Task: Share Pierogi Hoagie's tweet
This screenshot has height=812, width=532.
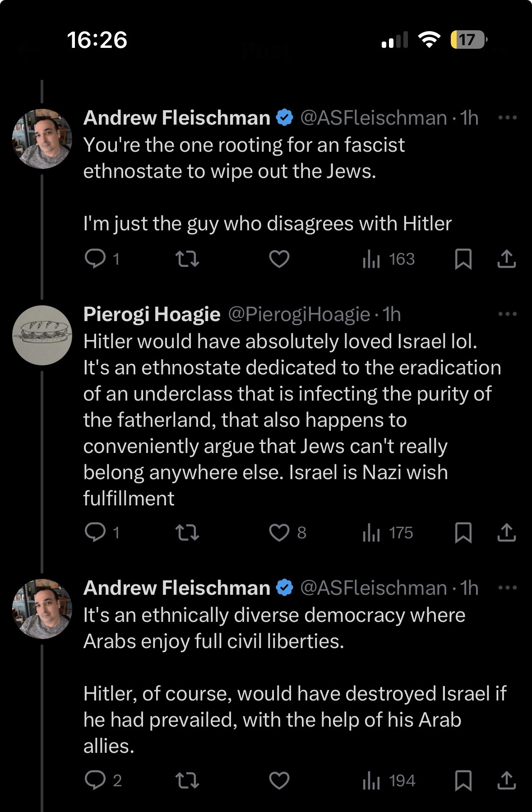Action: pos(507,533)
